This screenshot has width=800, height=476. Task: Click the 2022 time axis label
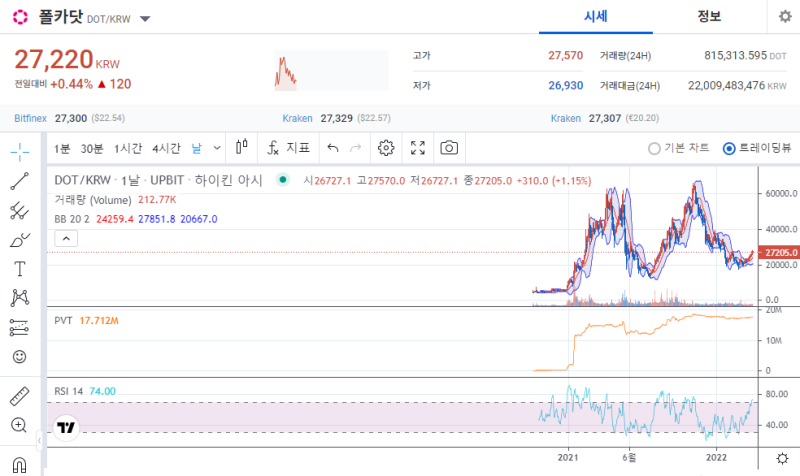tap(716, 458)
